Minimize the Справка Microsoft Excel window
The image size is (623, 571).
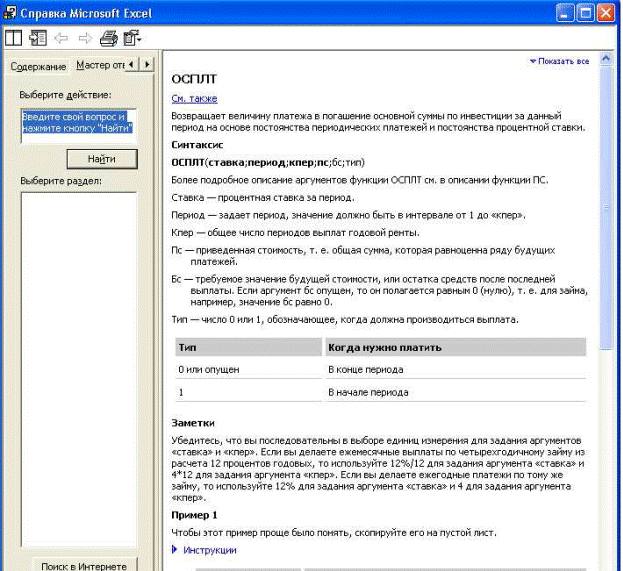point(565,13)
